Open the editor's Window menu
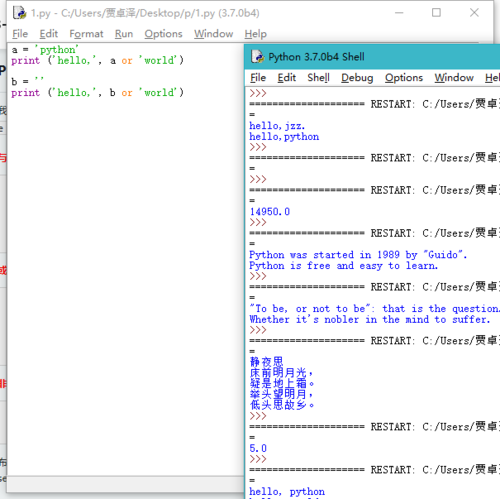The width and height of the screenshot is (500, 499). 214,34
